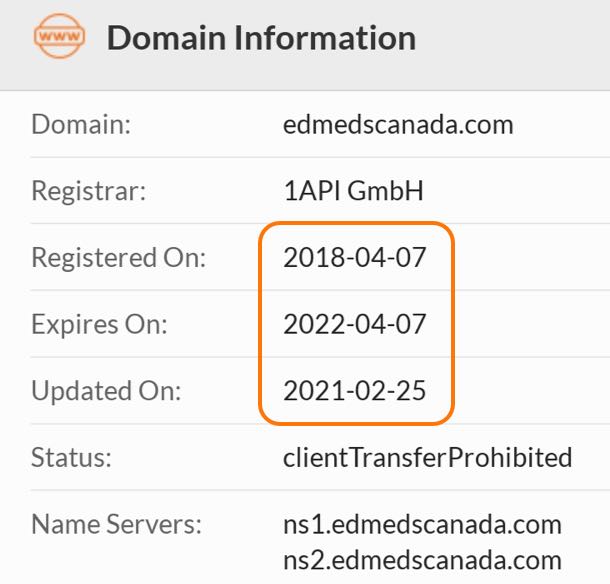Click the Registrar: label
The height and width of the screenshot is (584, 610).
89,191
